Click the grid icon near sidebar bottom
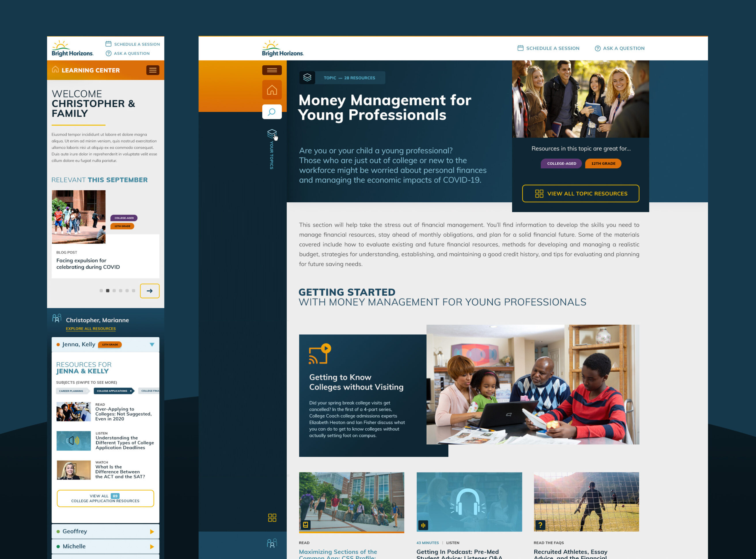 272,518
